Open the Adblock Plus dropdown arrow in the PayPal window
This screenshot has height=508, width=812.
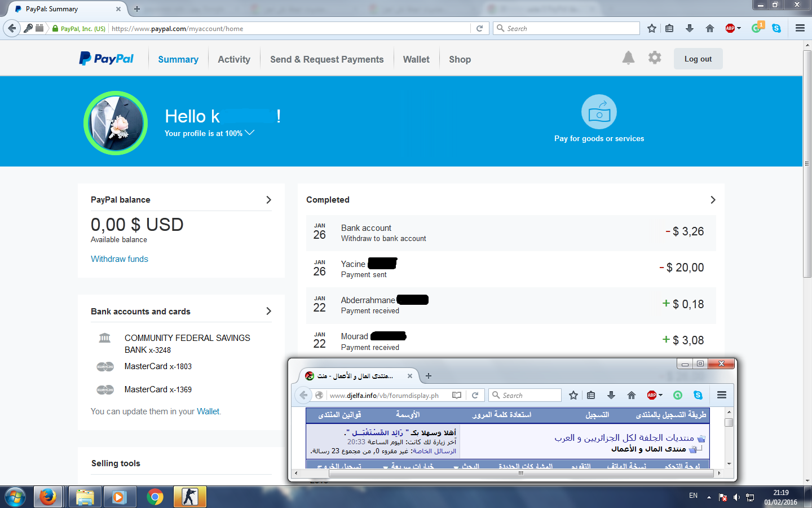[739, 28]
